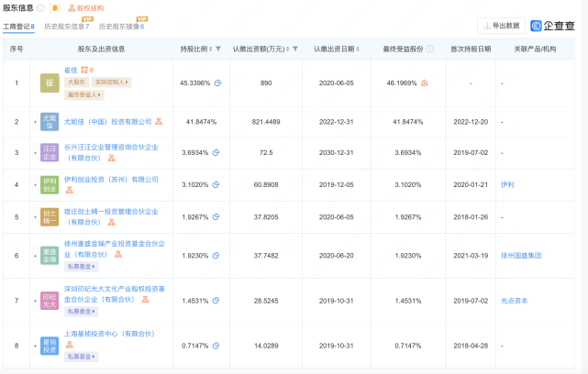Click the pie chart icon beside 1.4531%
The height and width of the screenshot is (374, 588).
tap(216, 301)
